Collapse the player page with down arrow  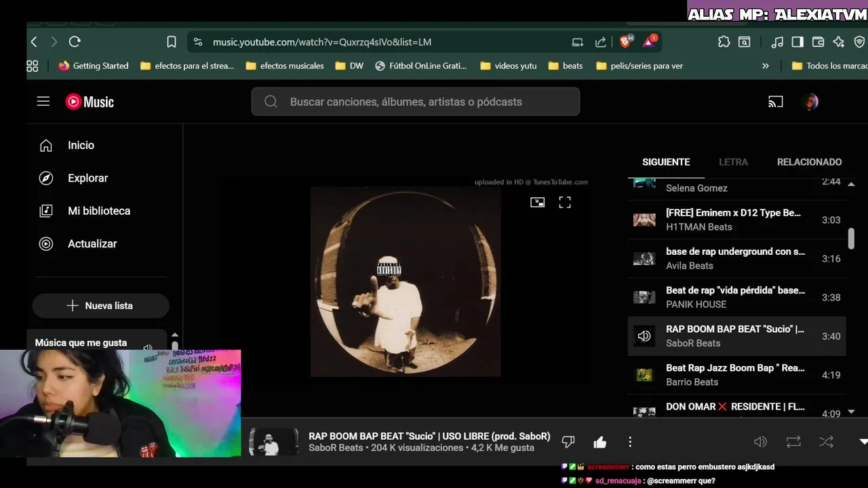click(x=863, y=442)
